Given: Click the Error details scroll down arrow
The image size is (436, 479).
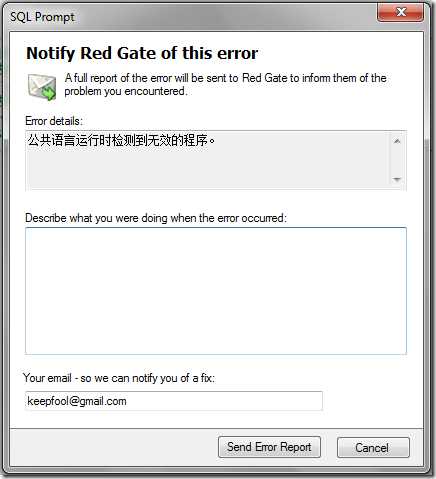Looking at the screenshot, I should [397, 179].
